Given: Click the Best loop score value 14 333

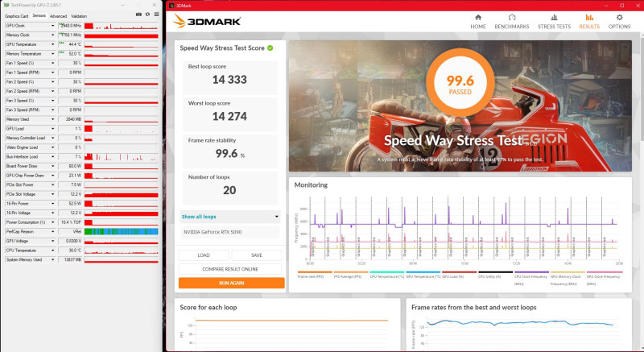Looking at the screenshot, I should 229,80.
